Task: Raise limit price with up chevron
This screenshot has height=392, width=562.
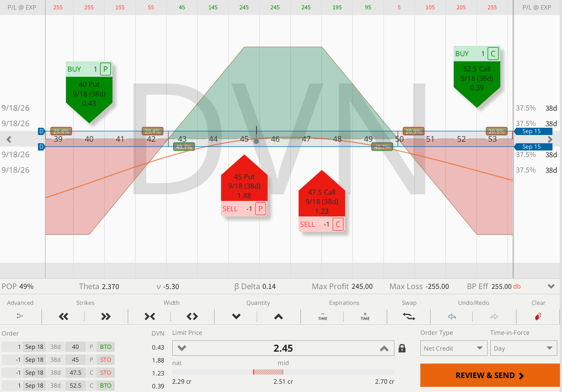Action: 384,348
